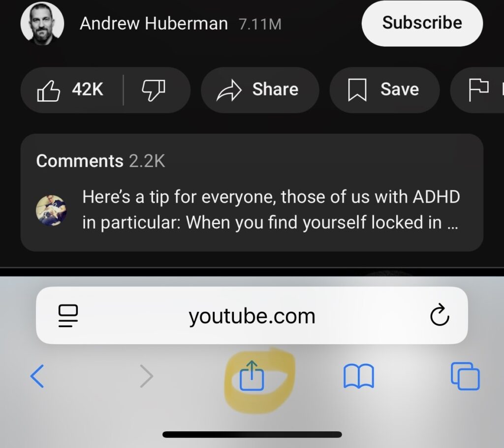Open the Andrew Huberman channel name link
This screenshot has width=504, height=448.
pos(154,24)
